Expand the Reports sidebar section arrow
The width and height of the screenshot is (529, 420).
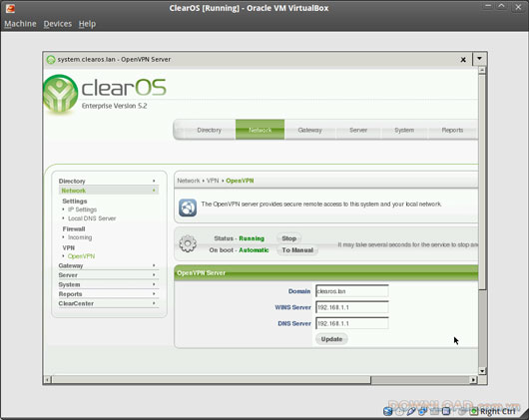tap(154, 294)
